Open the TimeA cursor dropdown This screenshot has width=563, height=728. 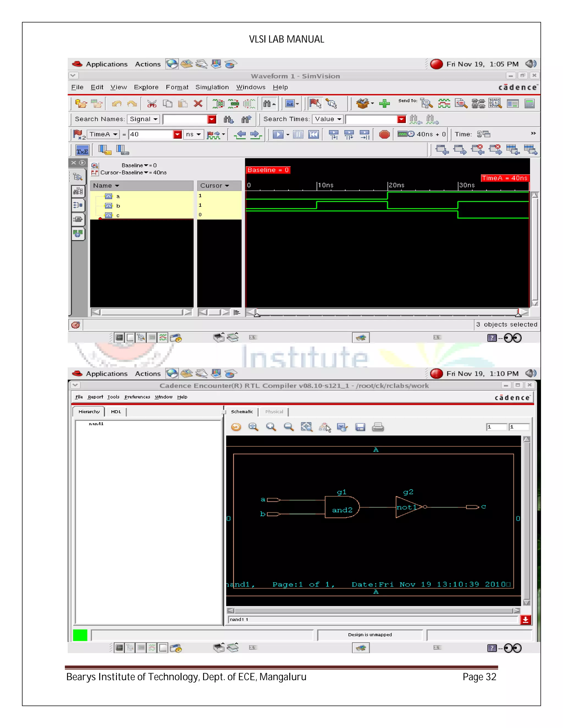coord(103,134)
